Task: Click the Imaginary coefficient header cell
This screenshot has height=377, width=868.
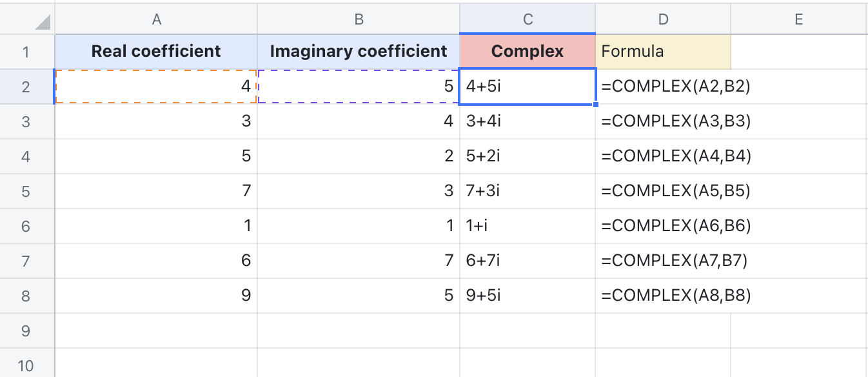Action: pyautogui.click(x=359, y=51)
